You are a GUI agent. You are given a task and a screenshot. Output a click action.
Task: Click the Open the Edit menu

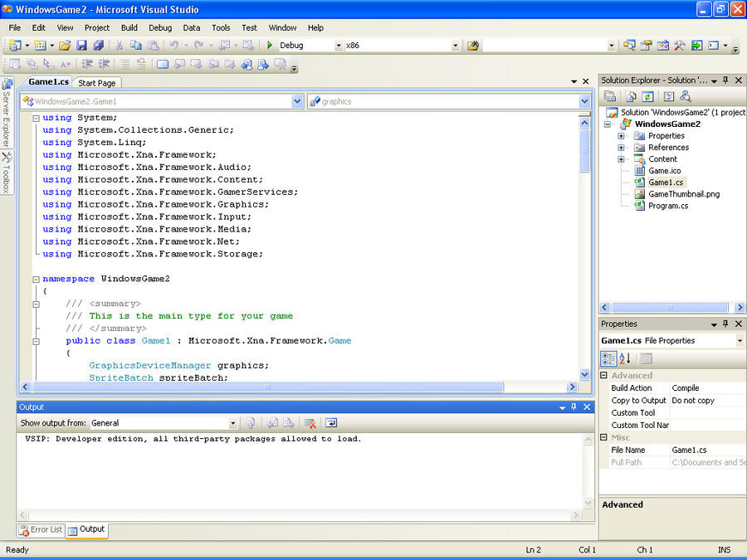pos(38,28)
